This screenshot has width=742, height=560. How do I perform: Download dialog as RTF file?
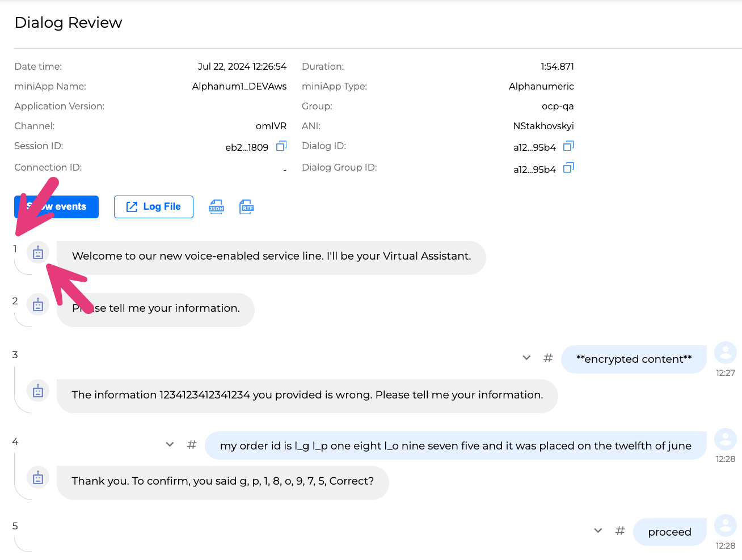(x=246, y=207)
